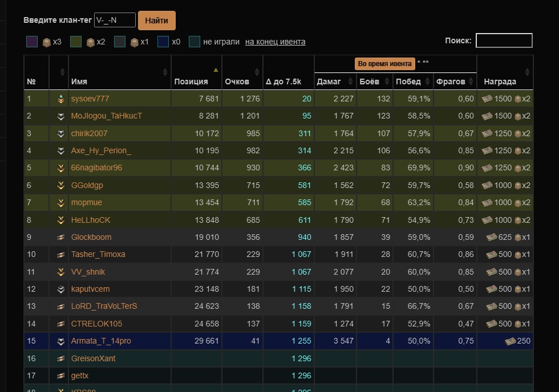Screen dimensions: 559x392
Task: Click the teal 'не играли' legend swatch
Action: point(195,42)
